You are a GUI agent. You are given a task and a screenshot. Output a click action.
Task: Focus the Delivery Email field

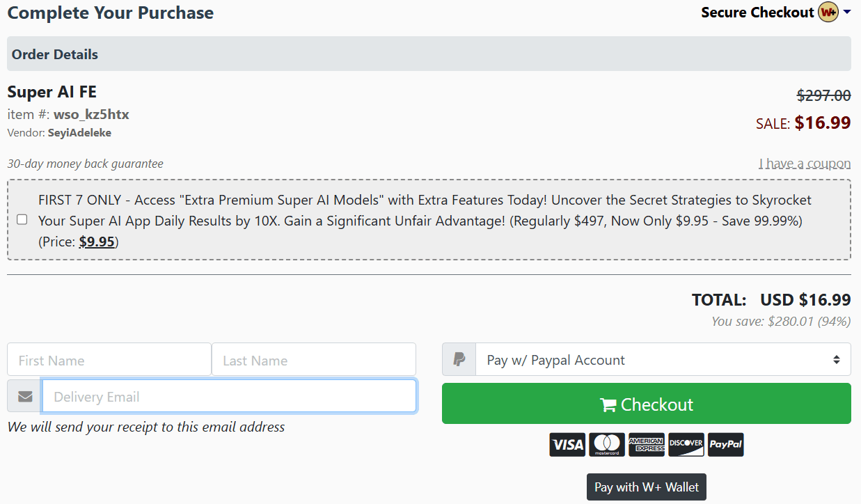pos(230,395)
